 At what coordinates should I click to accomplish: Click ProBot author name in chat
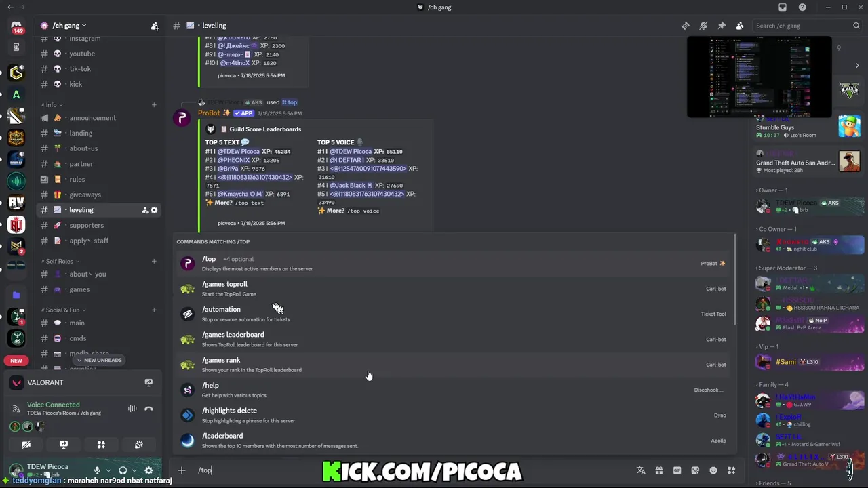[209, 113]
